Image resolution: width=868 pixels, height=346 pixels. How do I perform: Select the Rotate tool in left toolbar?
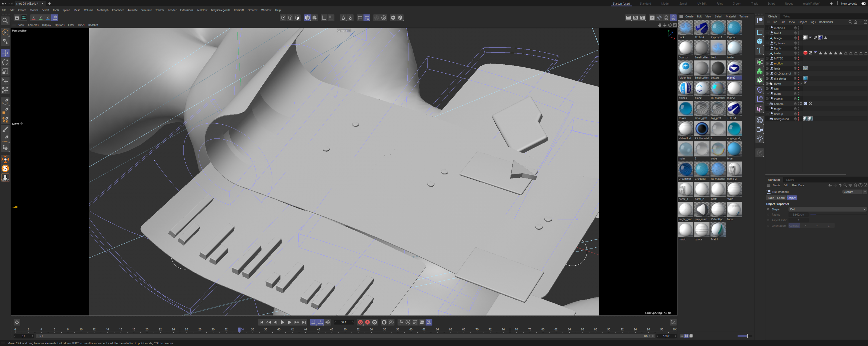click(5, 62)
